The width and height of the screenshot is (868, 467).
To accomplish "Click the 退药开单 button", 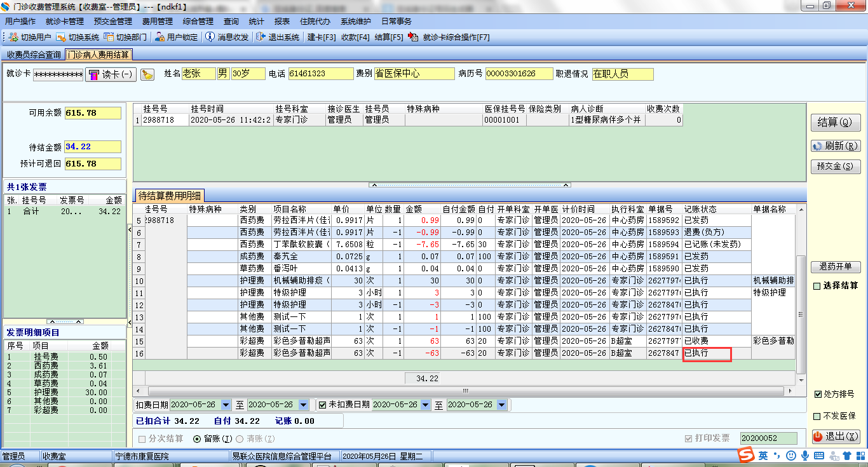I will point(835,266).
